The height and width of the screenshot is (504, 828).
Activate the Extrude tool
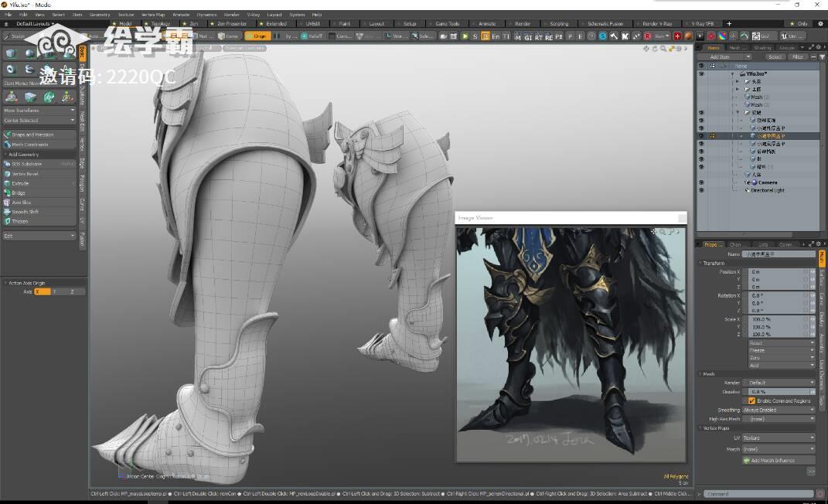(x=21, y=184)
